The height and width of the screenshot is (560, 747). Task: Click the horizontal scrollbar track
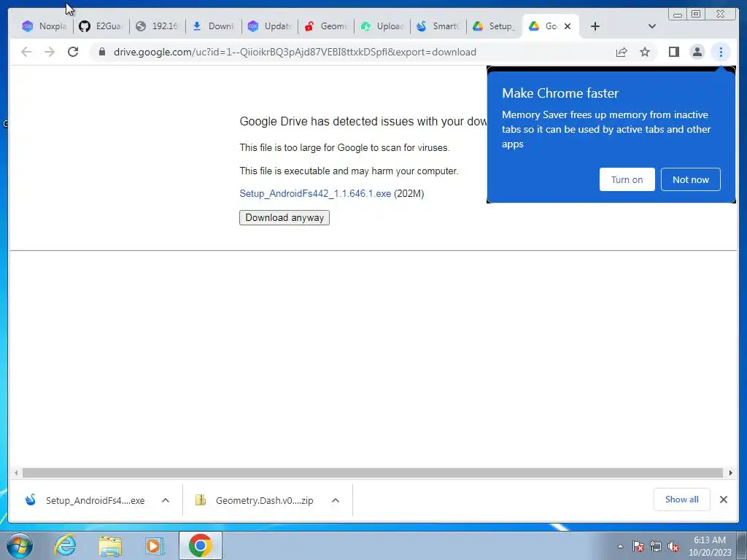(373, 472)
